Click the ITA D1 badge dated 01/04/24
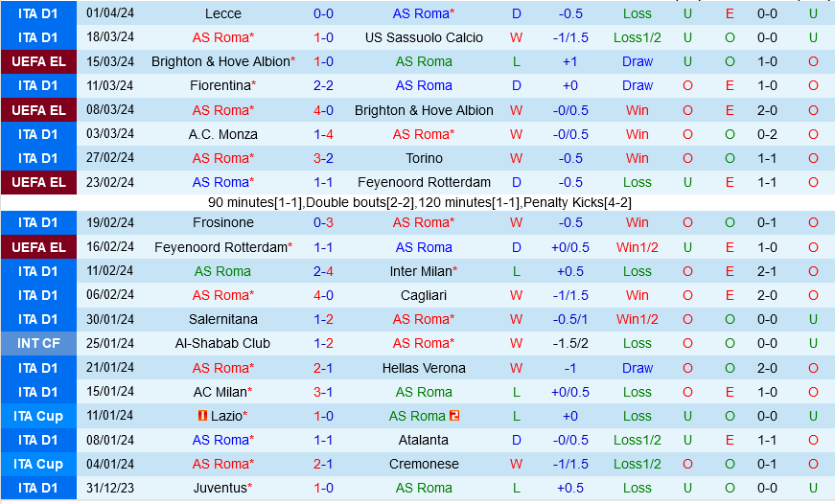The image size is (835, 504). pos(38,13)
